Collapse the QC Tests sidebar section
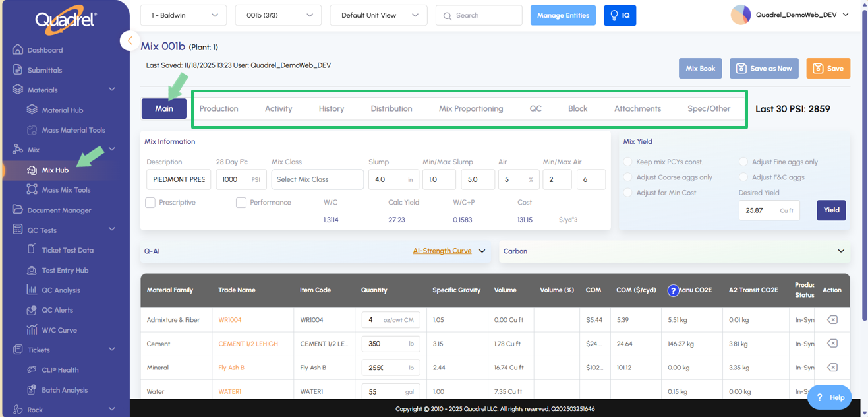Screen dimensions: 868x417 tap(111, 230)
